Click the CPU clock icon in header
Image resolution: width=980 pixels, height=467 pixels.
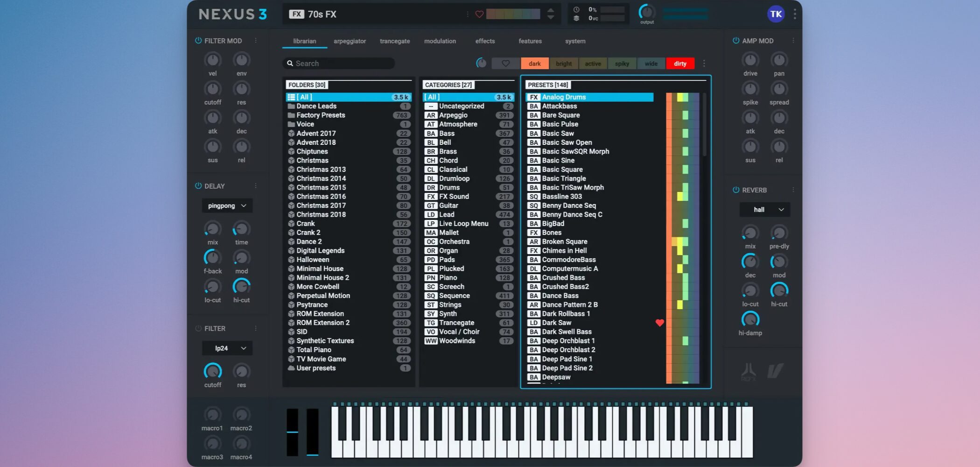click(x=576, y=9)
